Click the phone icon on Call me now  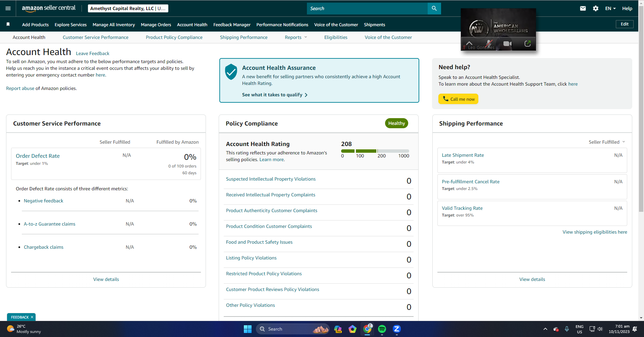coord(445,99)
